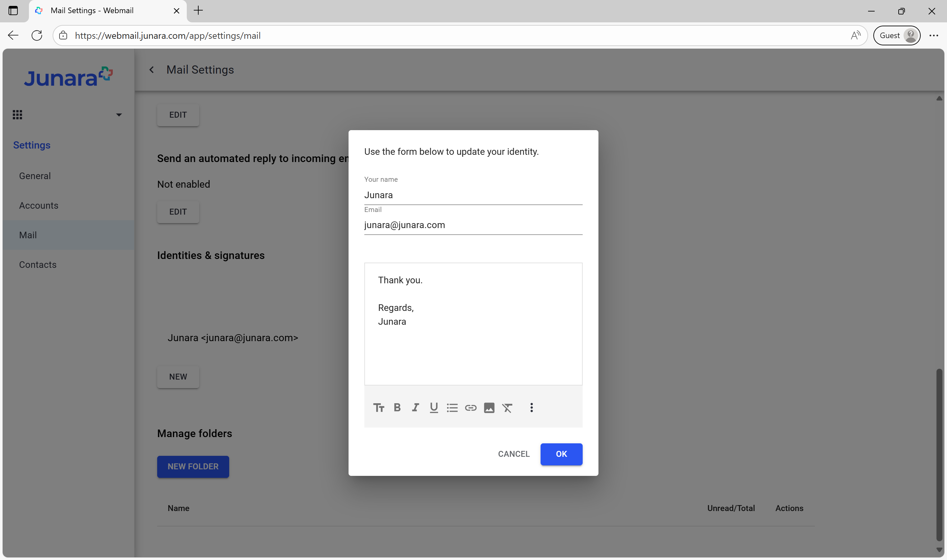Insert a bulleted list in signature
This screenshot has width=947, height=560.
point(452,408)
